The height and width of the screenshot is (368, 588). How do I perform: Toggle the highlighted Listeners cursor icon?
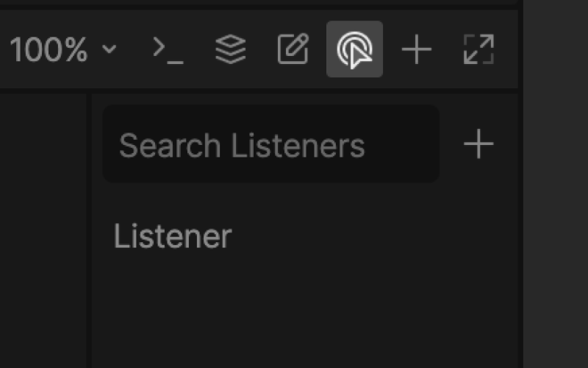(x=354, y=49)
